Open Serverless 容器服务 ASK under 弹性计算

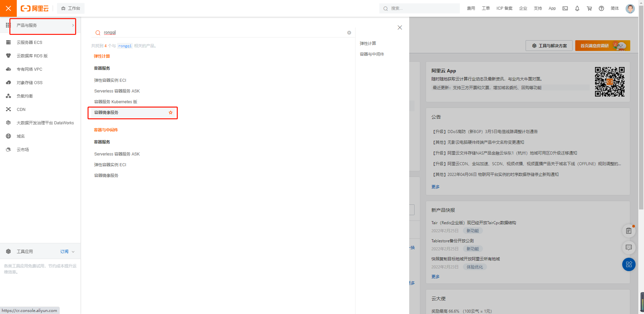[117, 91]
